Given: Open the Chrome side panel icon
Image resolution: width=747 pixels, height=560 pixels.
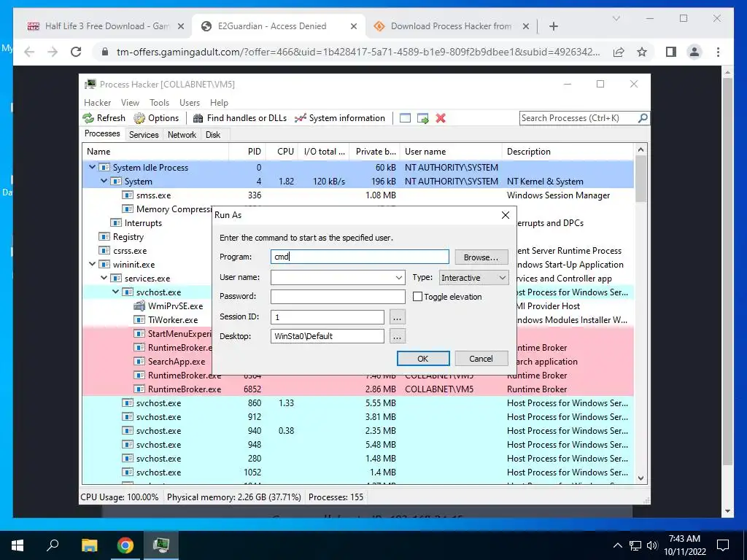Looking at the screenshot, I should pos(671,52).
